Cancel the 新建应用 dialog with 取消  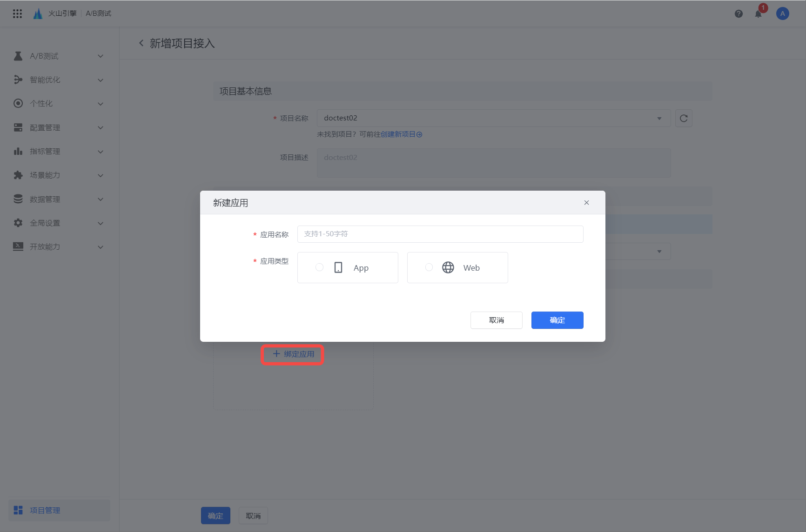coord(496,320)
